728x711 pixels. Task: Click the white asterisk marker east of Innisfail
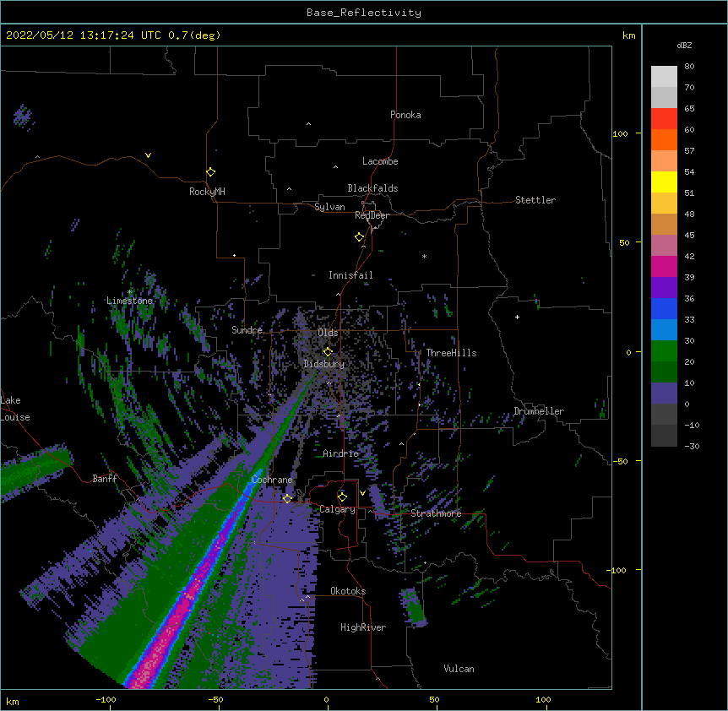[424, 256]
